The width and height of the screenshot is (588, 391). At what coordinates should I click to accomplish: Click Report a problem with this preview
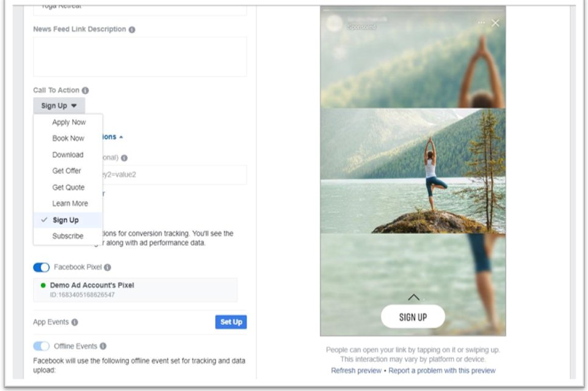[441, 371]
